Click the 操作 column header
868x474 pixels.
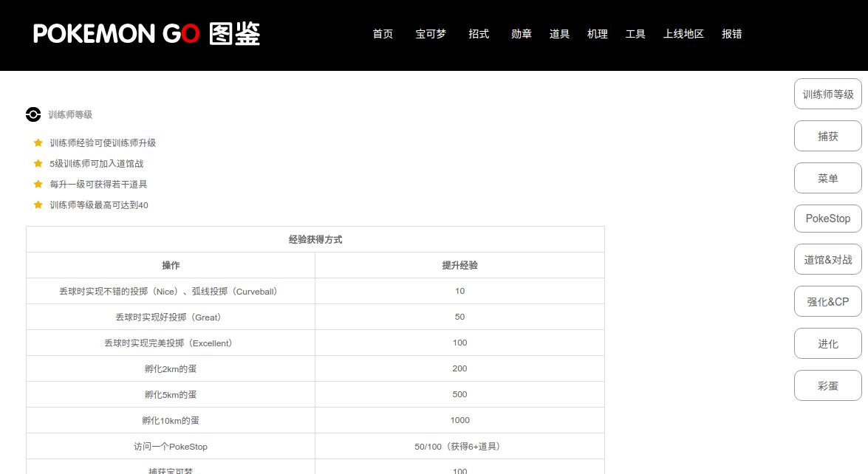click(x=171, y=266)
